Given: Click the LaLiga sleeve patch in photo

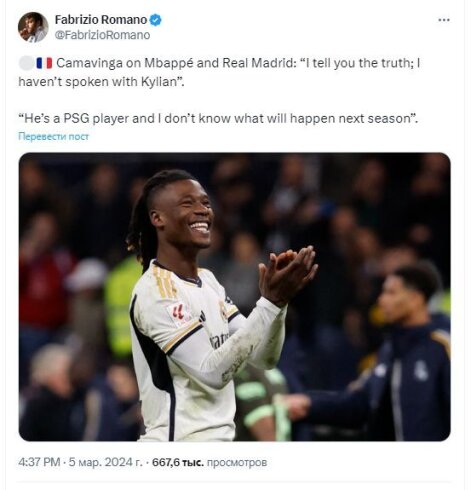Looking at the screenshot, I should pyautogui.click(x=177, y=313).
